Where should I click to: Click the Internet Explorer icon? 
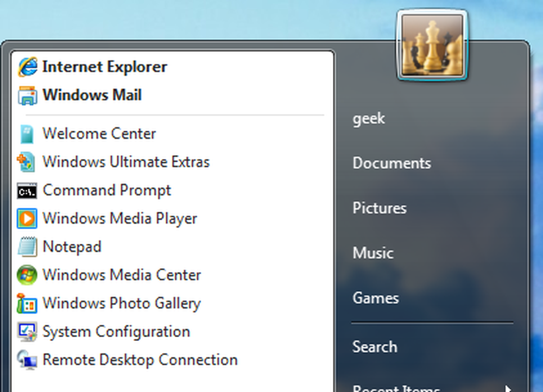27,66
